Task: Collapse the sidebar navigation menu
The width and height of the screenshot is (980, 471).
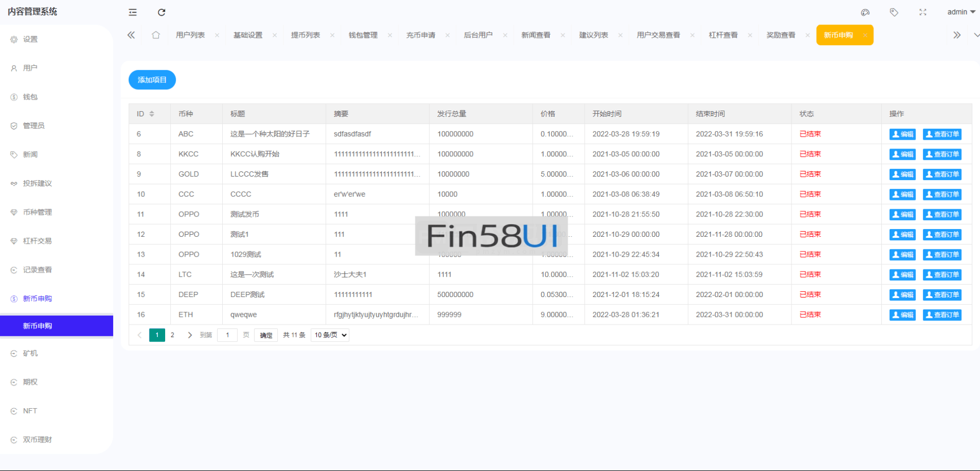Action: click(132, 12)
